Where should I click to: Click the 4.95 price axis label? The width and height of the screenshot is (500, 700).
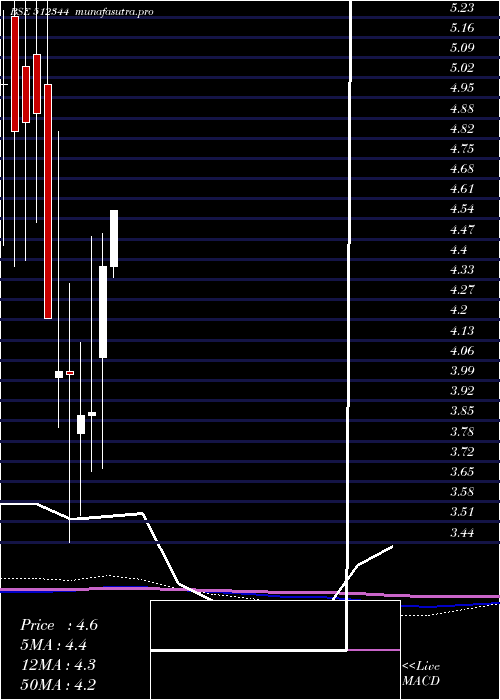click(x=462, y=88)
